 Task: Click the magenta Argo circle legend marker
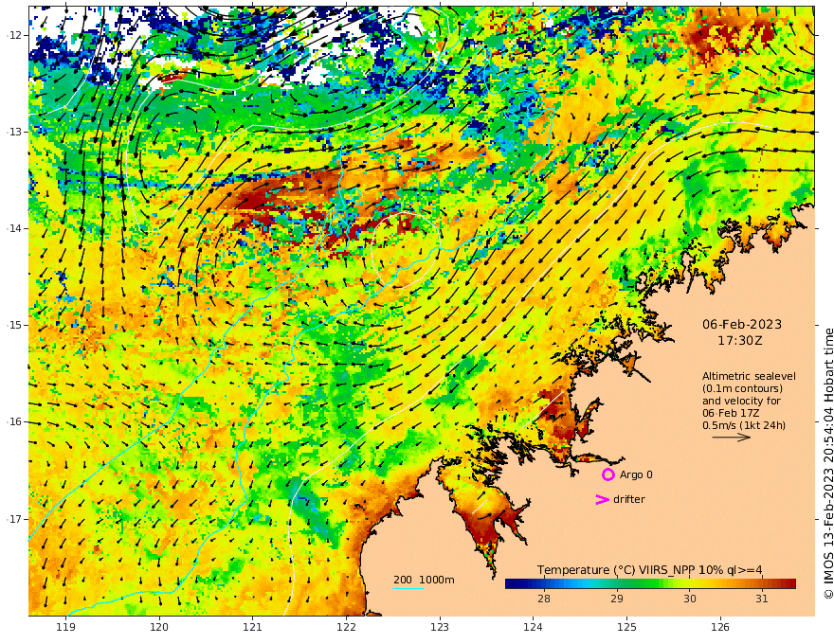607,474
